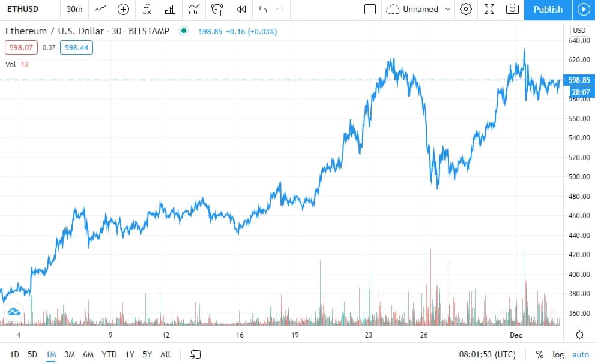
Task: Click the Compare or add symbol icon
Action: [123, 9]
